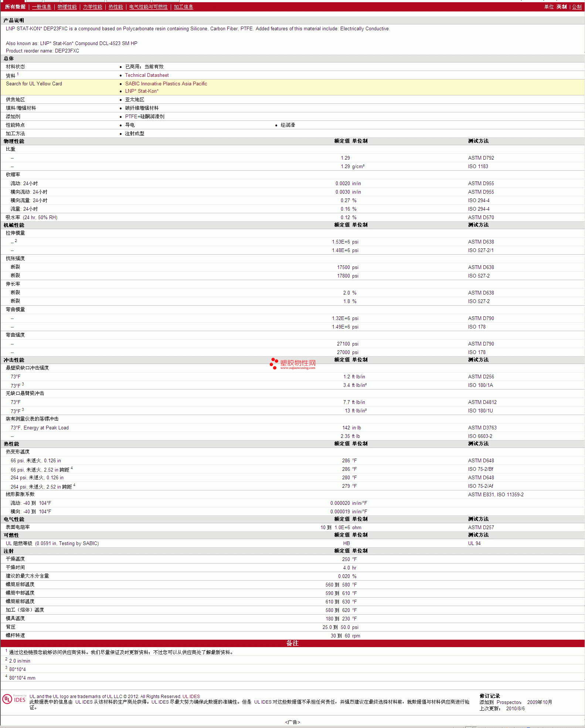Open the 物理性能 tab in the top navigation
The height and width of the screenshot is (728, 585).
point(67,7)
